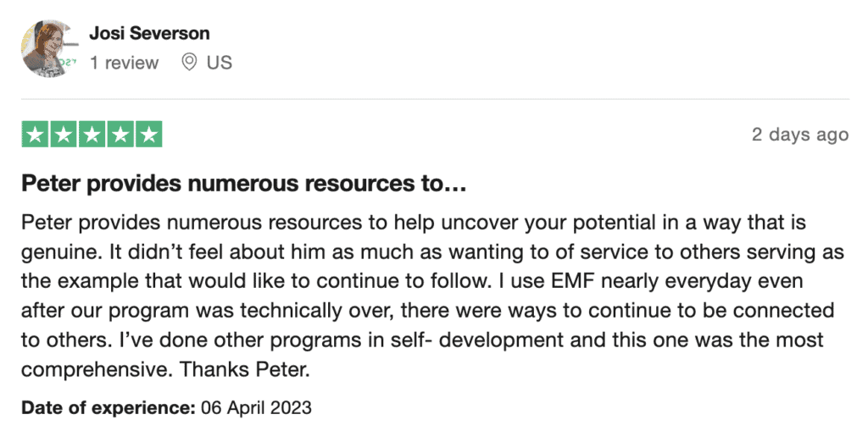Screen dimensions: 868x431
Task: Click the first green rating star
Action: click(36, 134)
